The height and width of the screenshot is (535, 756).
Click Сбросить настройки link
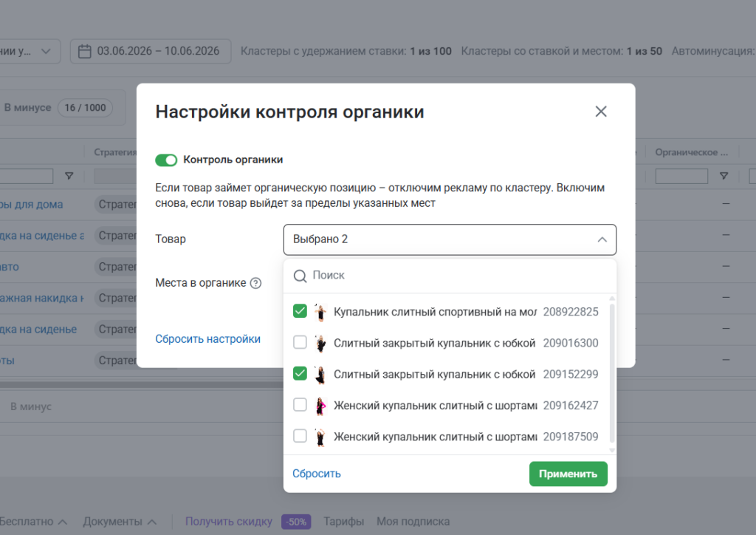click(207, 339)
